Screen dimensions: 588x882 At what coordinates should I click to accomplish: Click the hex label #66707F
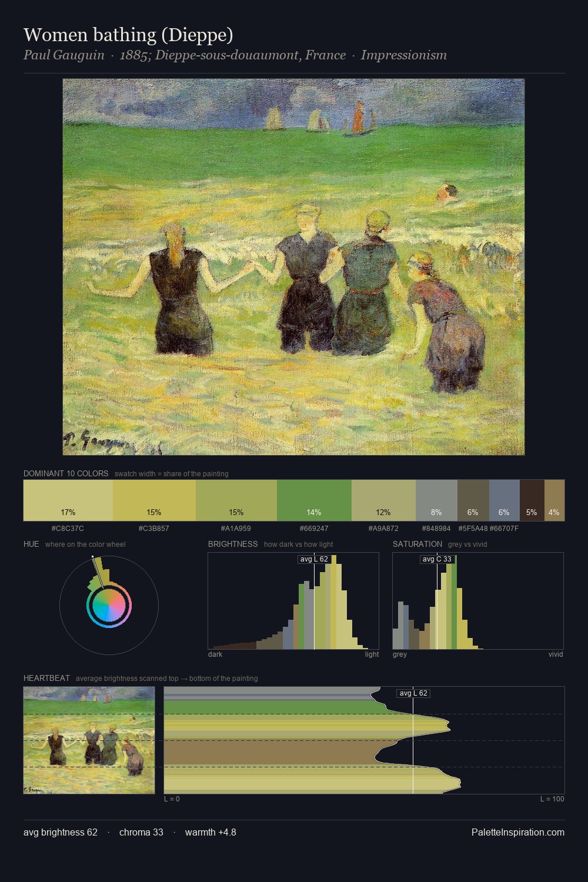504,529
